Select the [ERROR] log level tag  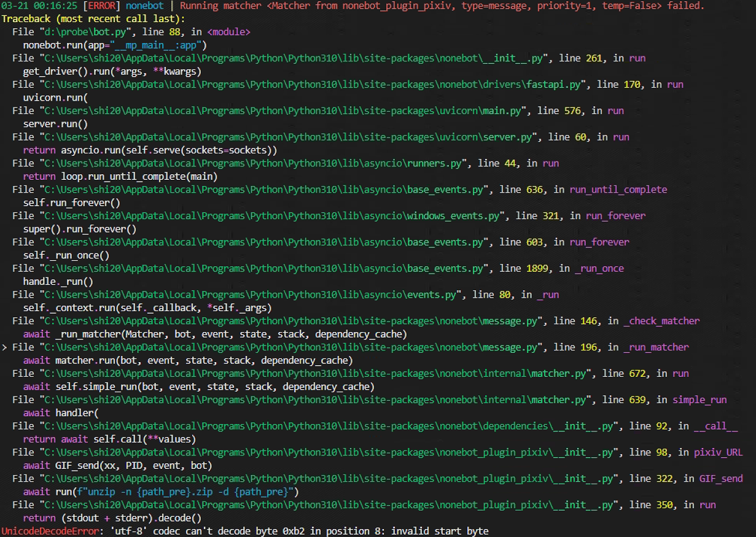click(102, 6)
